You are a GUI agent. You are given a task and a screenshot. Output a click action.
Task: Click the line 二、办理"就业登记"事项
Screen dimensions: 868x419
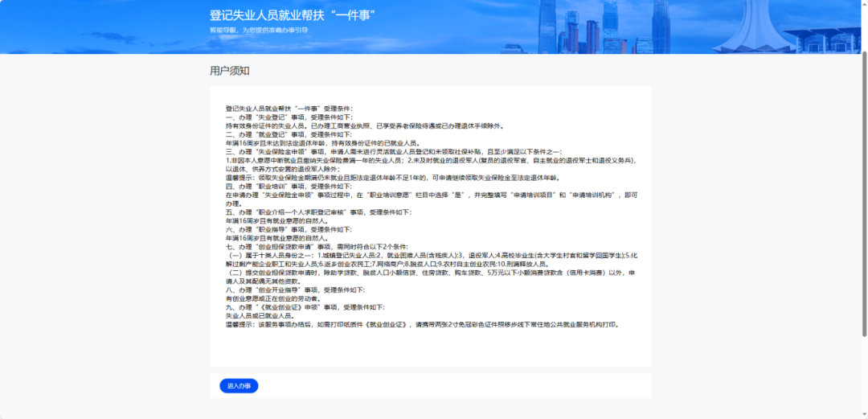[x=289, y=134]
